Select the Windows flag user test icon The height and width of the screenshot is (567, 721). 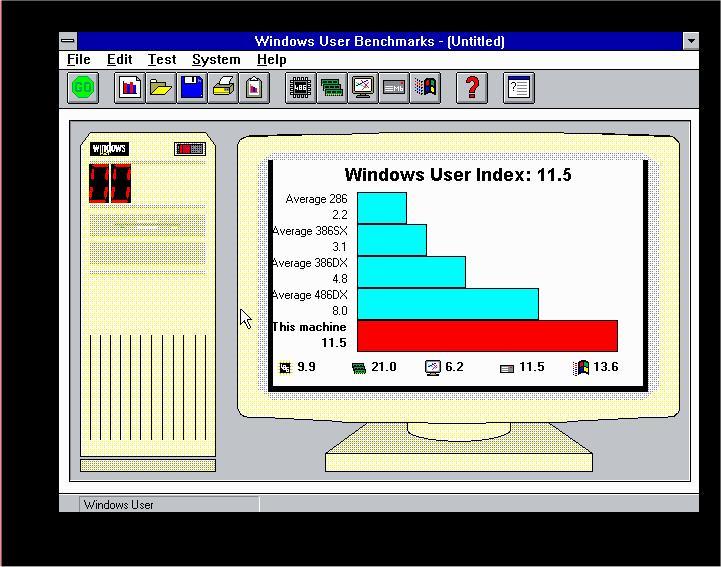425,87
